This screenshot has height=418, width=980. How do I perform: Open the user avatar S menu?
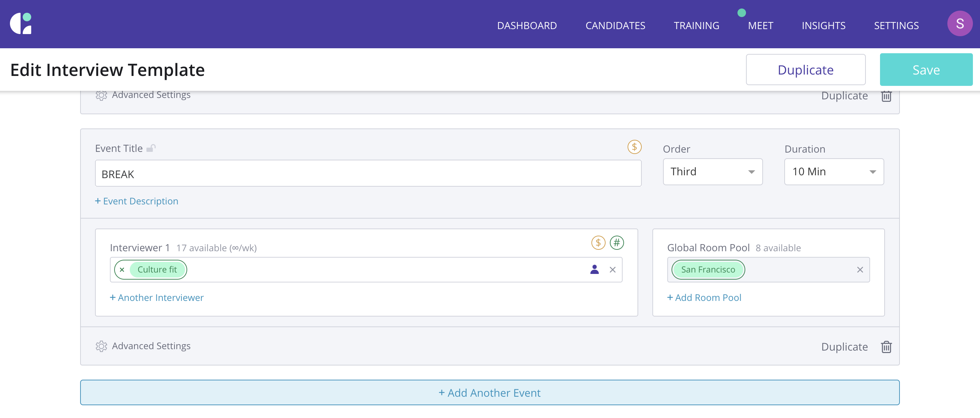(x=959, y=24)
